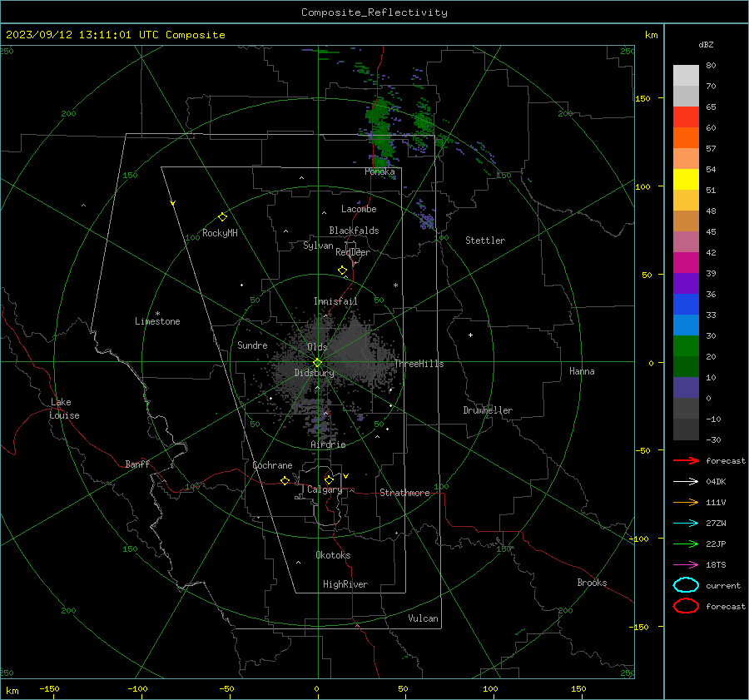Click the Drumheller label

point(488,410)
